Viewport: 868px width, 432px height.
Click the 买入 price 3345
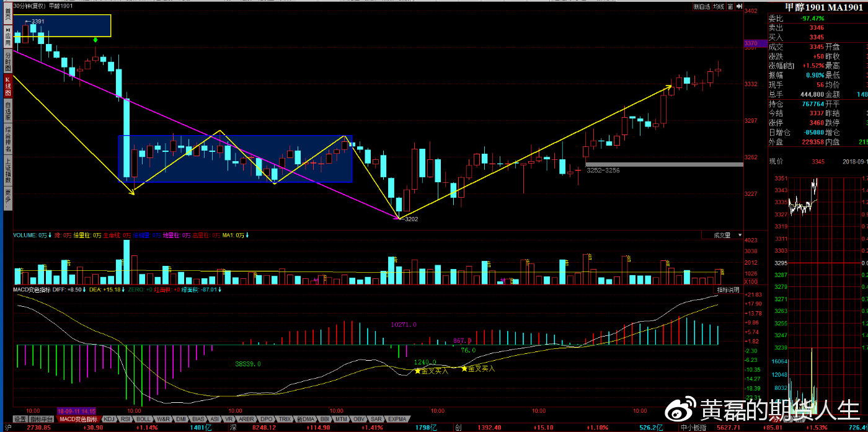click(817, 38)
